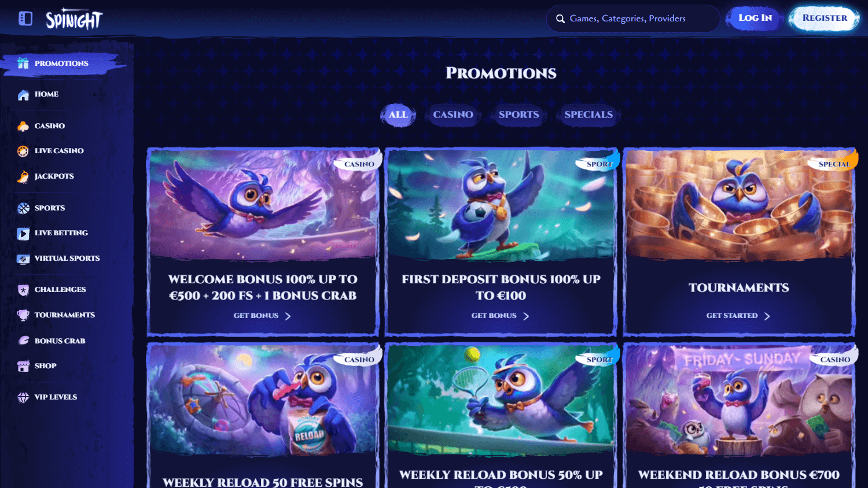
Task: Click the Register button
Action: [824, 18]
